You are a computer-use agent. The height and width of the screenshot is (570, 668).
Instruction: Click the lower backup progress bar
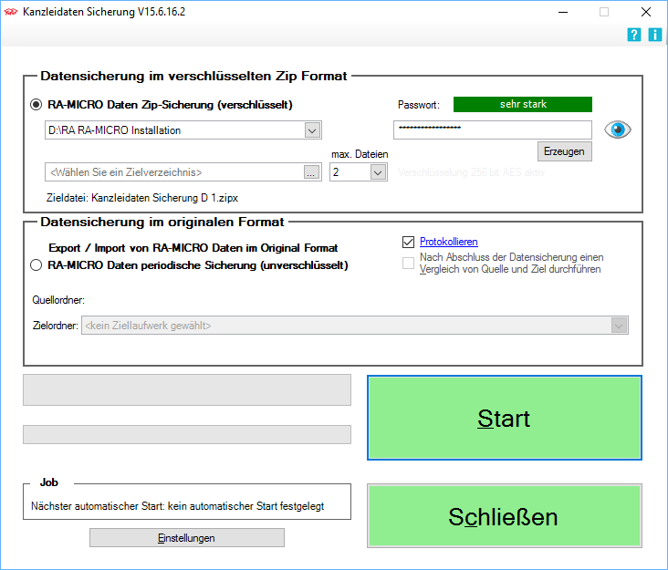pyautogui.click(x=187, y=435)
